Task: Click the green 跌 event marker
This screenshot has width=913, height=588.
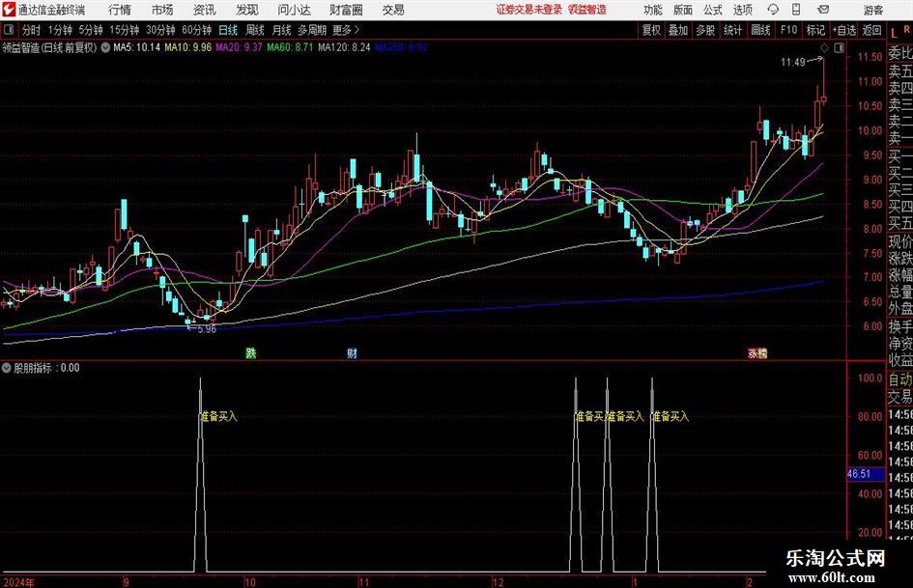Action: [x=250, y=352]
